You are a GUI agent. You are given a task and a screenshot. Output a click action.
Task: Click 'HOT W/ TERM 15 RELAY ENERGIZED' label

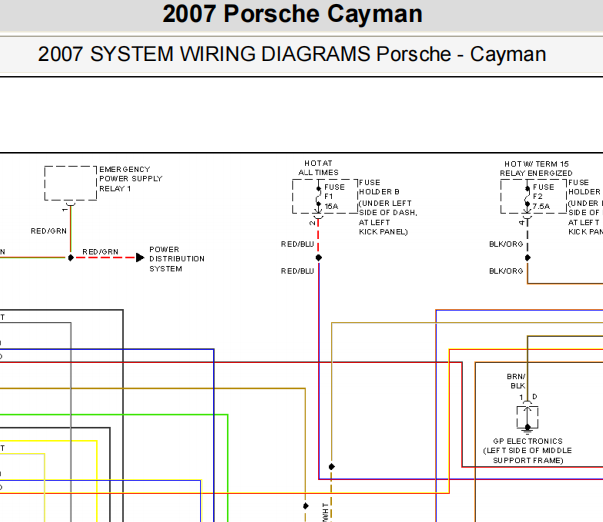click(536, 168)
